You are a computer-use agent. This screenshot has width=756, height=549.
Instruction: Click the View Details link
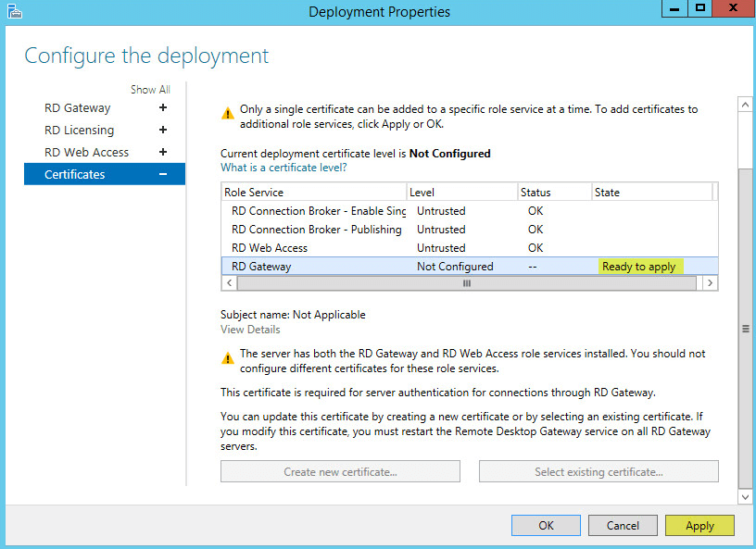coord(249,330)
